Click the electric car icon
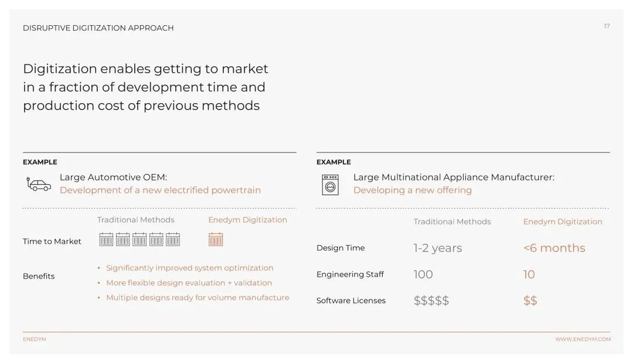633x364 pixels. click(39, 184)
